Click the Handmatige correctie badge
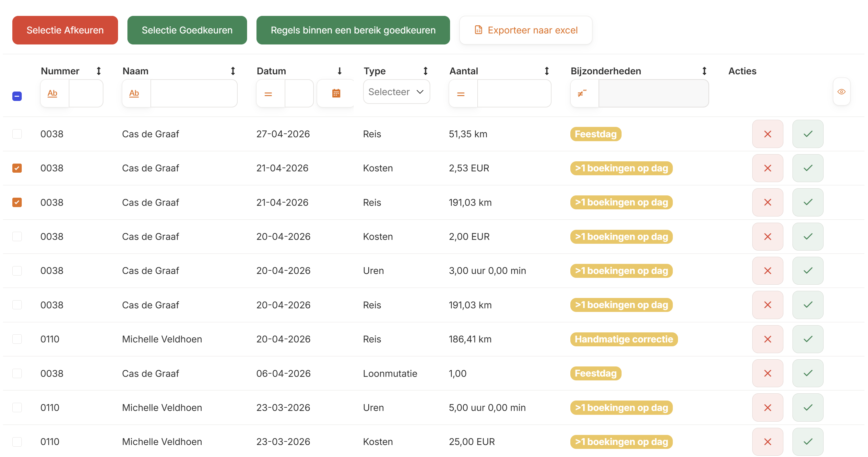 [x=624, y=339]
